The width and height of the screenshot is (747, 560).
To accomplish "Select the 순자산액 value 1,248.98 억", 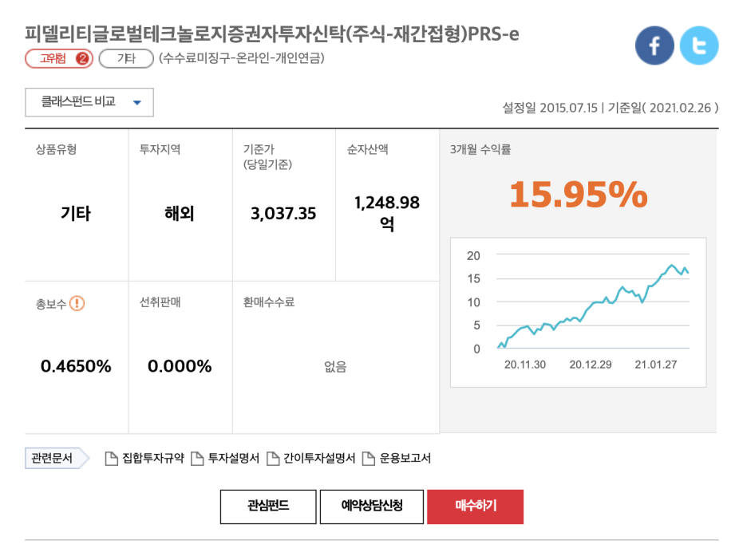I will click(387, 213).
